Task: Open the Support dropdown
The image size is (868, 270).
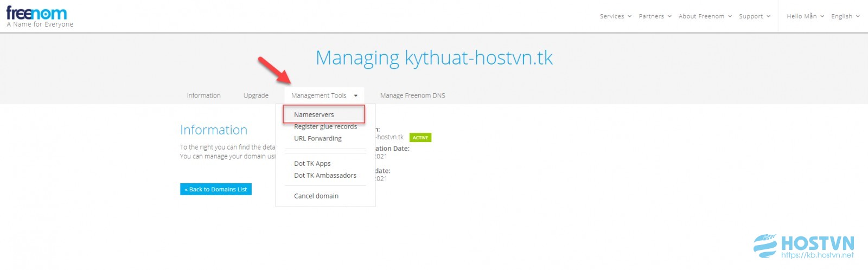Action: (x=754, y=16)
